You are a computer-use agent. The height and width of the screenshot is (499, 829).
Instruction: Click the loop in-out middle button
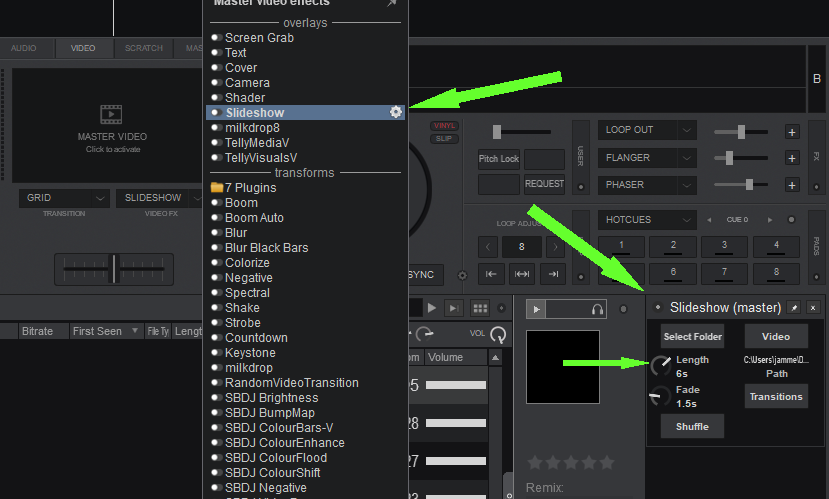click(522, 274)
